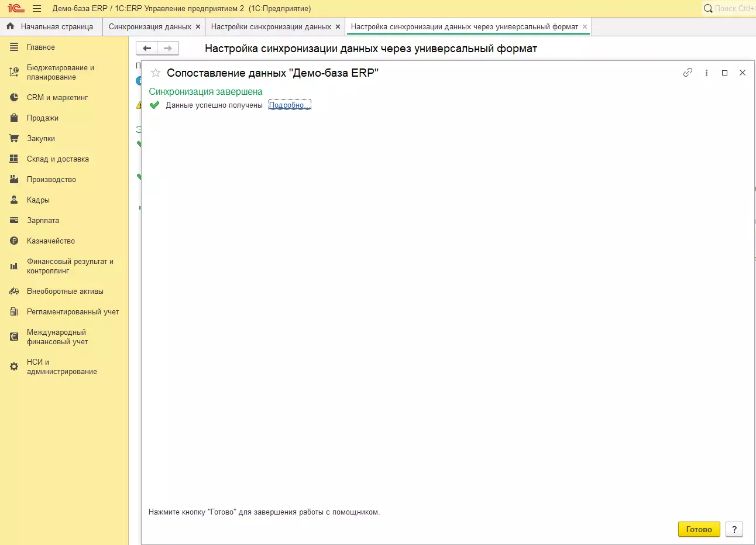Open the Производство section
Screen dimensions: 756x545
coord(51,180)
